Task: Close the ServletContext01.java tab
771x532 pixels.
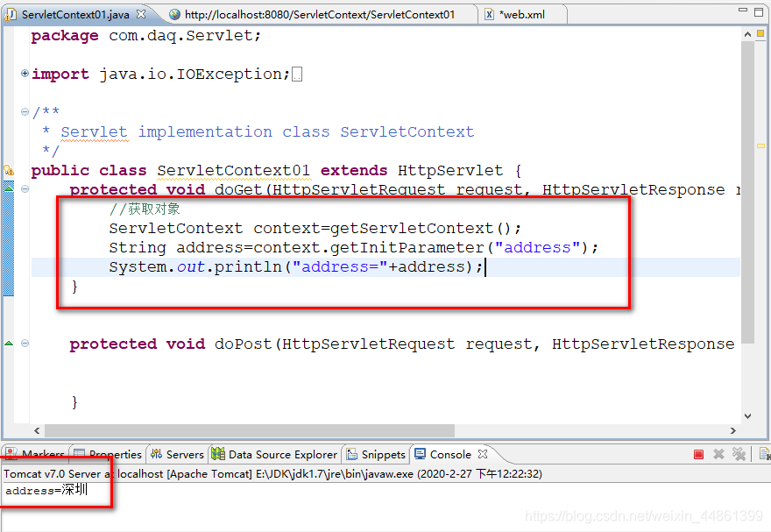Action: pyautogui.click(x=141, y=14)
